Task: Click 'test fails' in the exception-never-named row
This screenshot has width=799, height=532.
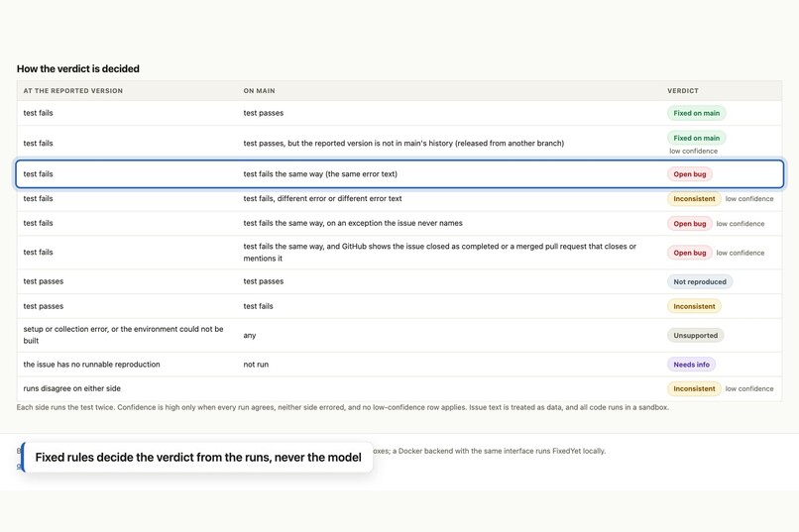Action: click(x=39, y=223)
